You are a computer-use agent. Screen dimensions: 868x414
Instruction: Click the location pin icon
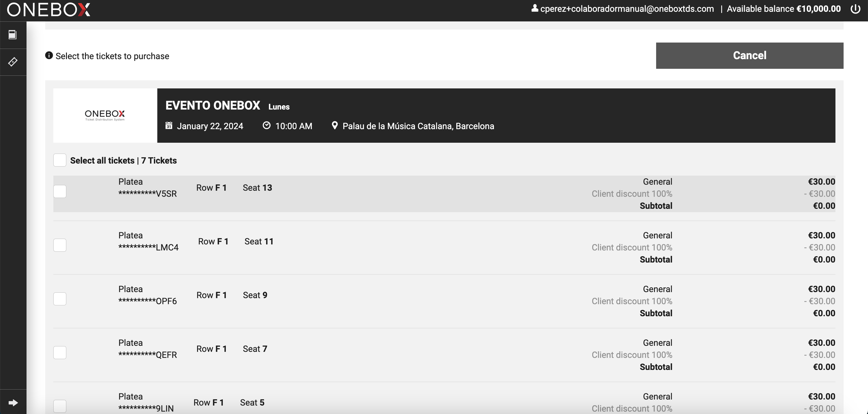click(x=335, y=126)
